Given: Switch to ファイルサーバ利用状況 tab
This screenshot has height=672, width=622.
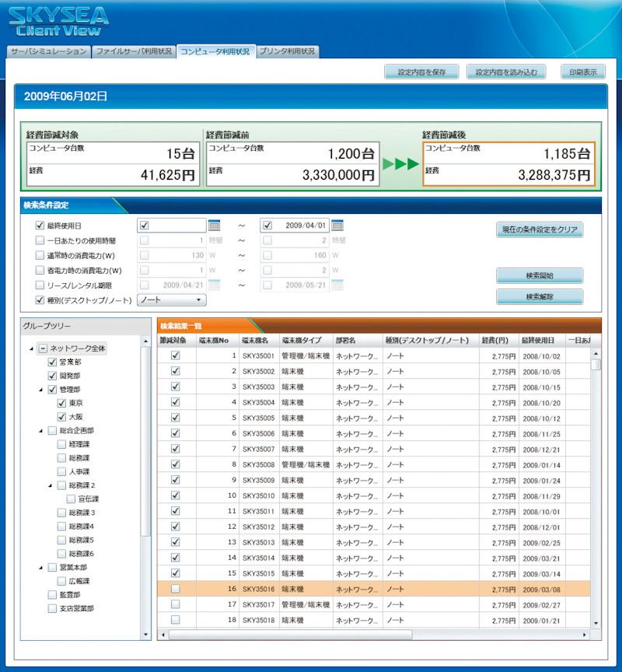Looking at the screenshot, I should [x=134, y=51].
